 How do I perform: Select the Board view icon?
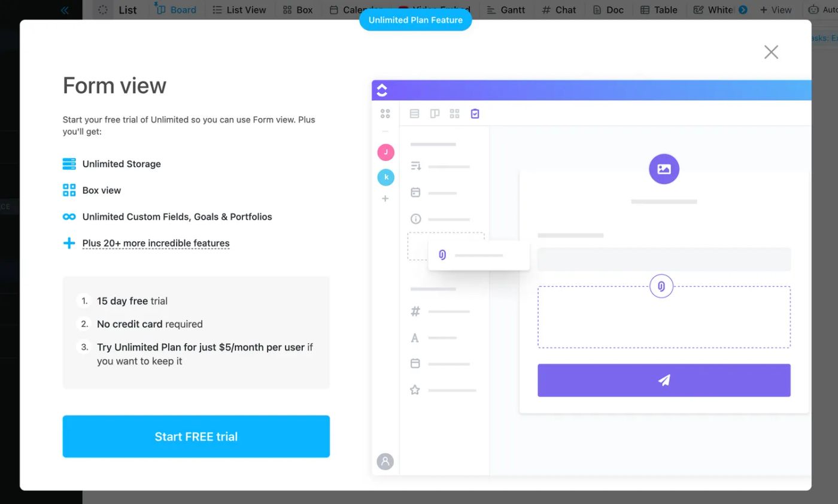(160, 10)
